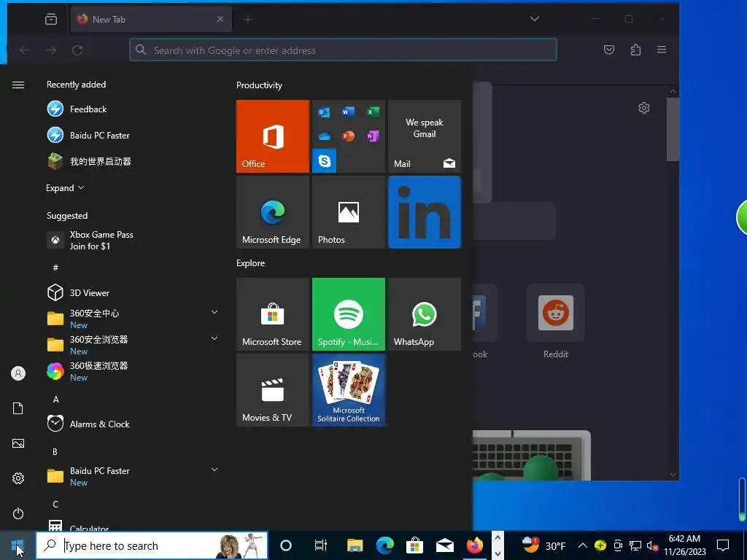Click Firefox reload button
Screen dimensions: 747x560
[x=77, y=50]
